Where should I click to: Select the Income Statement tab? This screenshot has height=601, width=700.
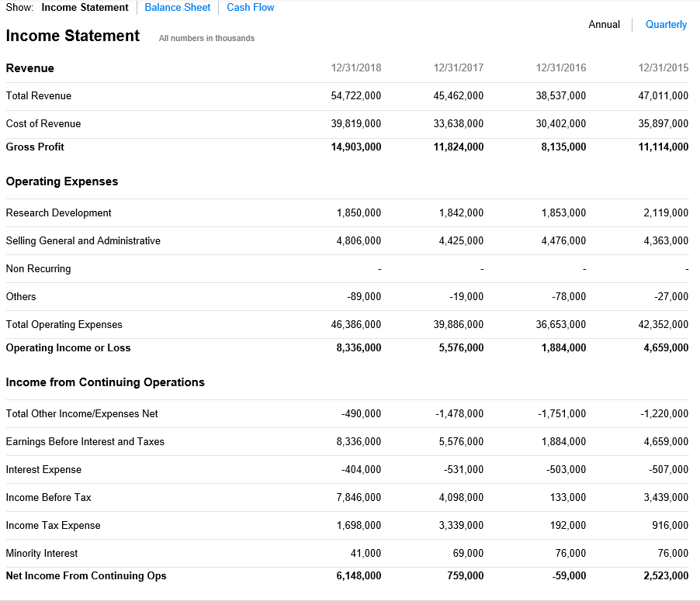pyautogui.click(x=85, y=7)
